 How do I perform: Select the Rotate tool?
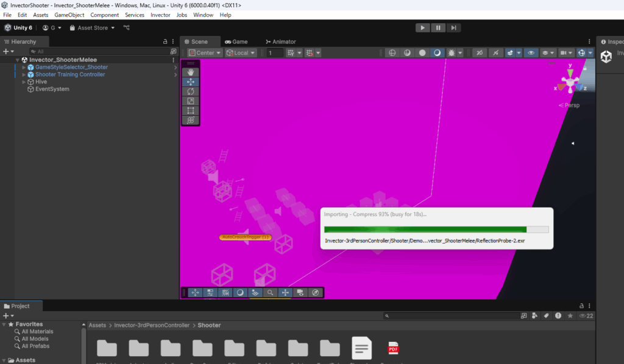click(191, 91)
